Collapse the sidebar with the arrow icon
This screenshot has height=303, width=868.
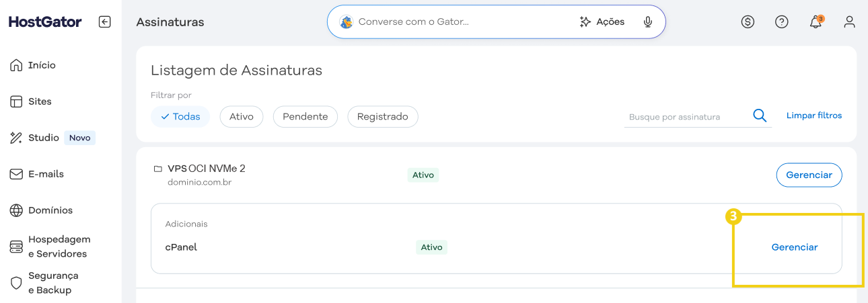tap(104, 21)
